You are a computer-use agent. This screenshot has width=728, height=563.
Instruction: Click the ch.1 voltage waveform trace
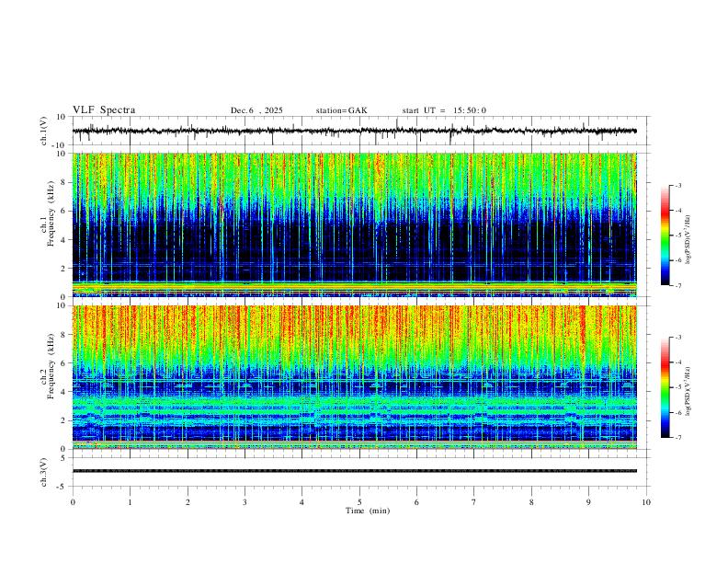pos(354,131)
